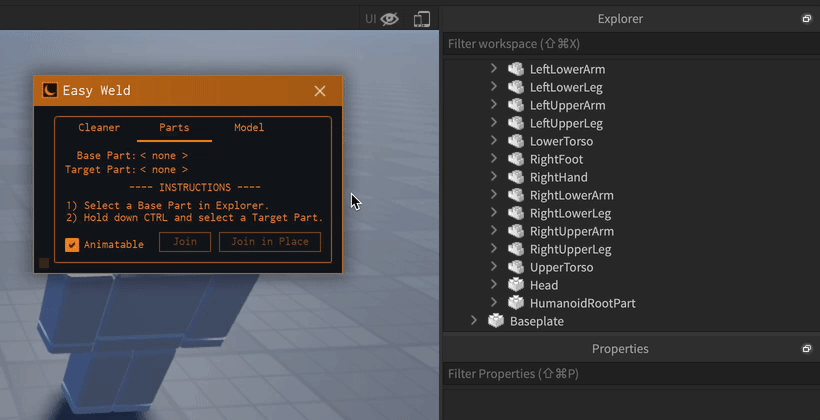Click the LowerTorso mesh part icon
820x420 pixels.
(x=516, y=141)
